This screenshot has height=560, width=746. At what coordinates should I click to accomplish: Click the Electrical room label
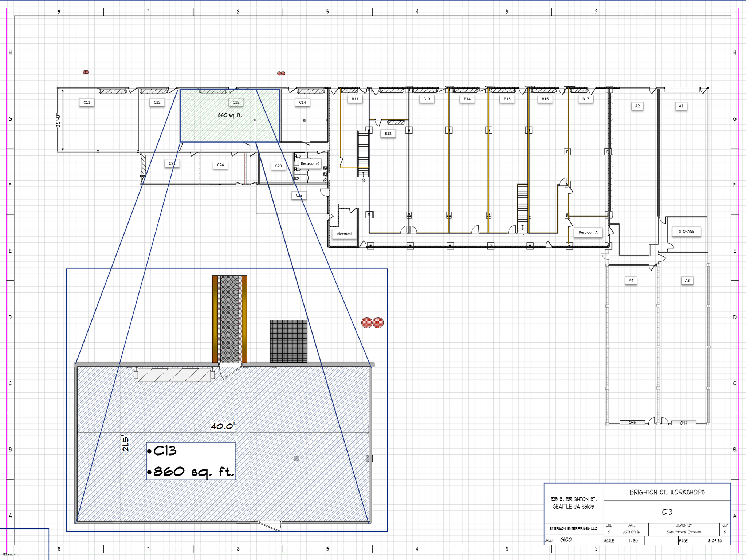[x=344, y=234]
